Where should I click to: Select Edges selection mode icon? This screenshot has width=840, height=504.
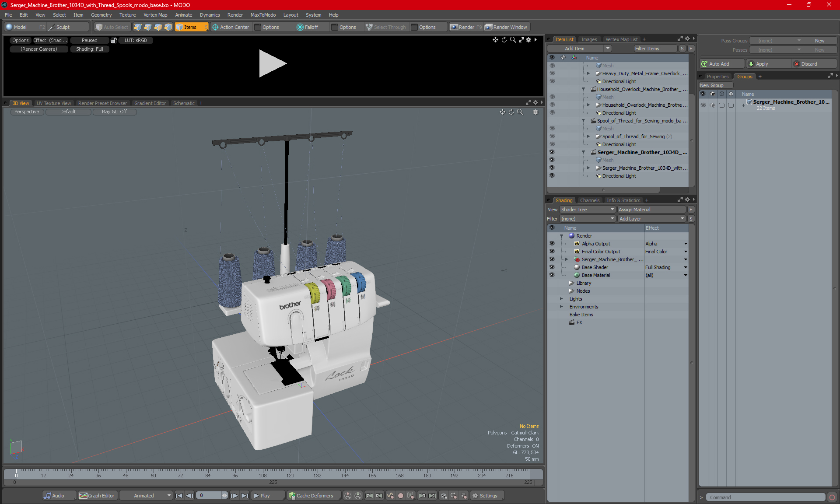point(148,27)
